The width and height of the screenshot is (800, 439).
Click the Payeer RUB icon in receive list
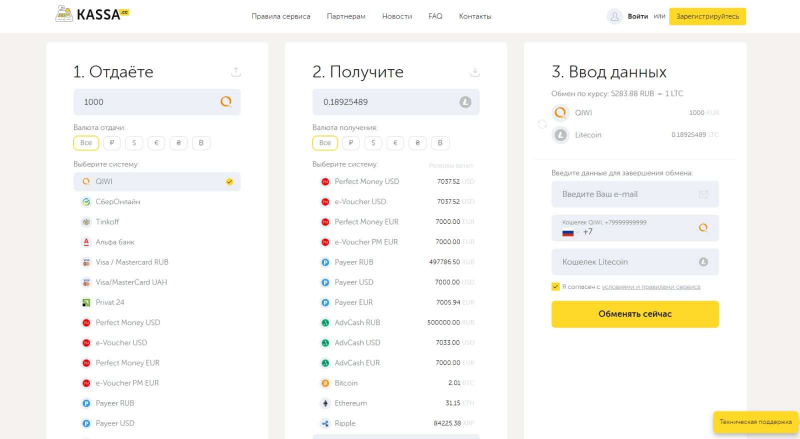[x=325, y=262]
